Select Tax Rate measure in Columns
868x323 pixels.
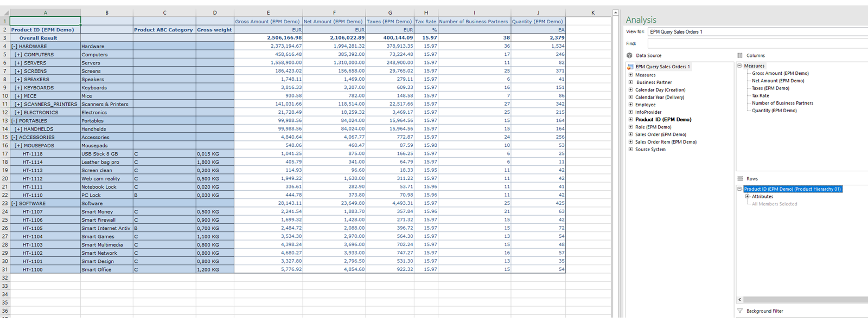pos(760,96)
